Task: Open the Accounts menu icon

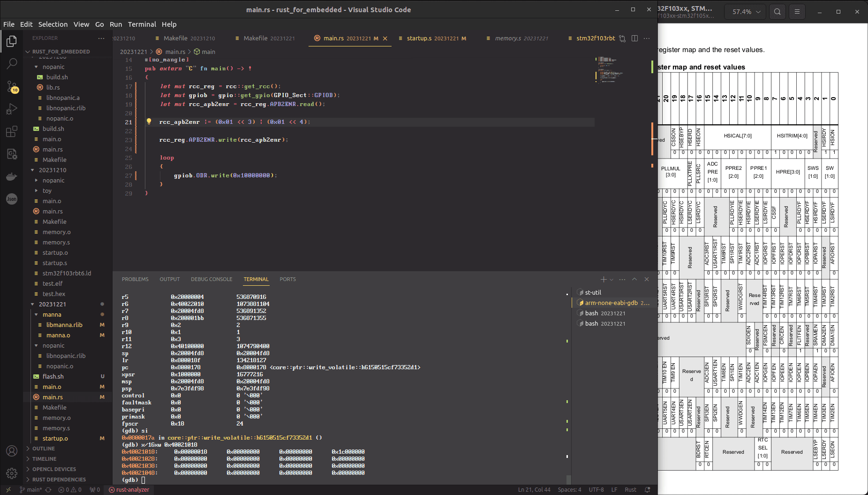Action: [x=12, y=451]
